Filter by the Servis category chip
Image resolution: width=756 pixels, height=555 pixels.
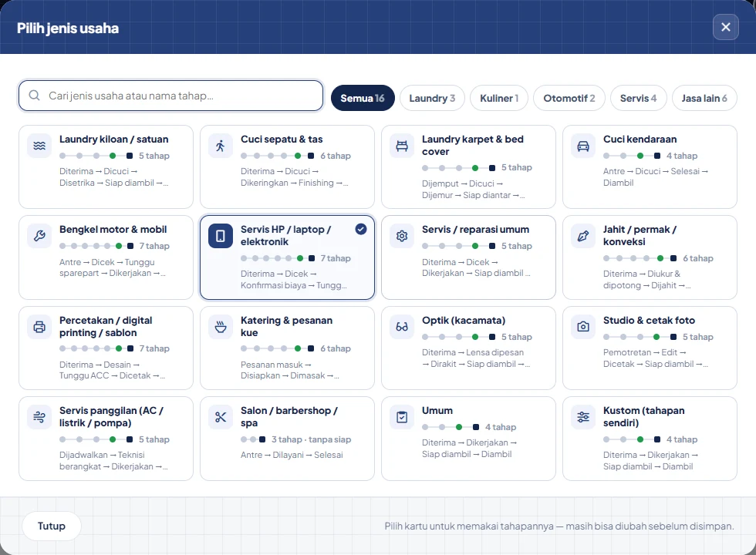(638, 99)
